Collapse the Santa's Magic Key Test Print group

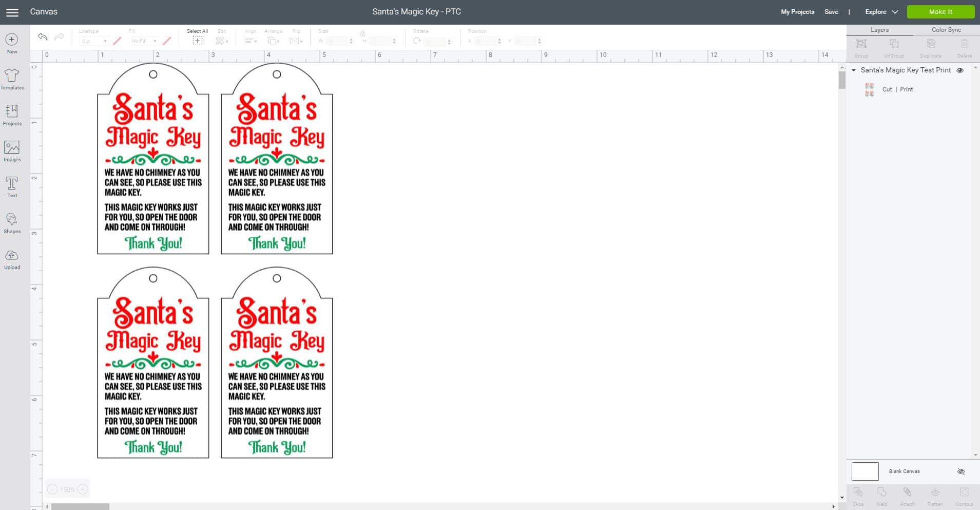854,70
